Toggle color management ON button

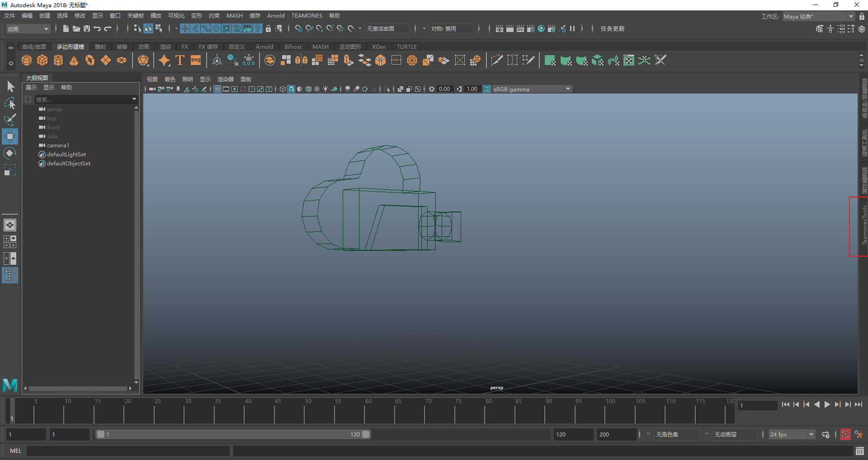487,89
